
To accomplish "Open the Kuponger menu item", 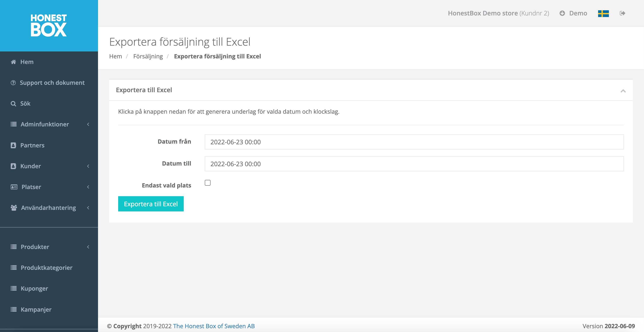I will (34, 288).
